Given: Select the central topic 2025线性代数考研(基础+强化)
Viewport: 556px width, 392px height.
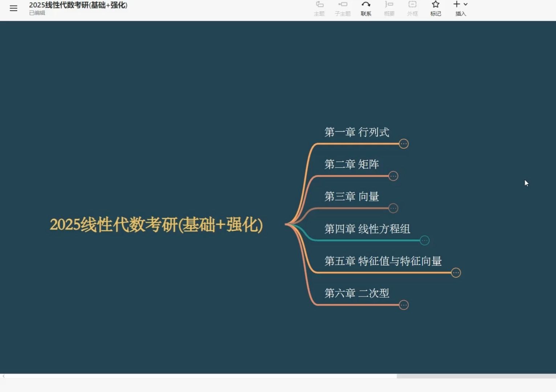Looking at the screenshot, I should tap(156, 225).
